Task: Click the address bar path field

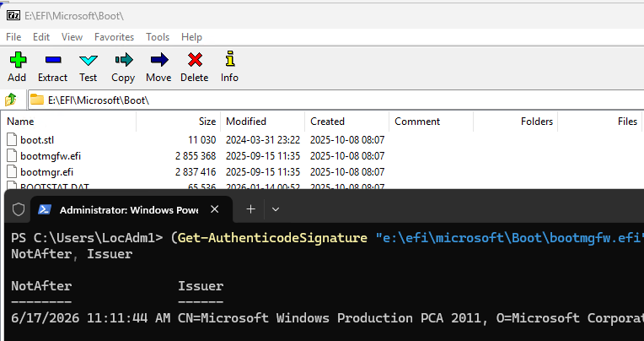Action: point(337,100)
